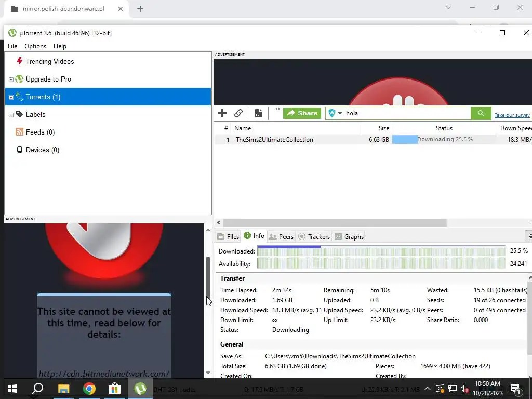Click the 6.63 GB size cell
Image resolution: width=532 pixels, height=399 pixels.
click(379, 139)
